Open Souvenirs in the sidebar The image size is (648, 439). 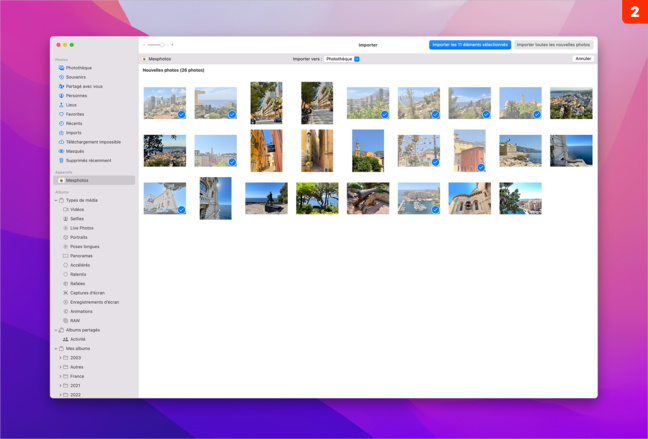pos(75,77)
